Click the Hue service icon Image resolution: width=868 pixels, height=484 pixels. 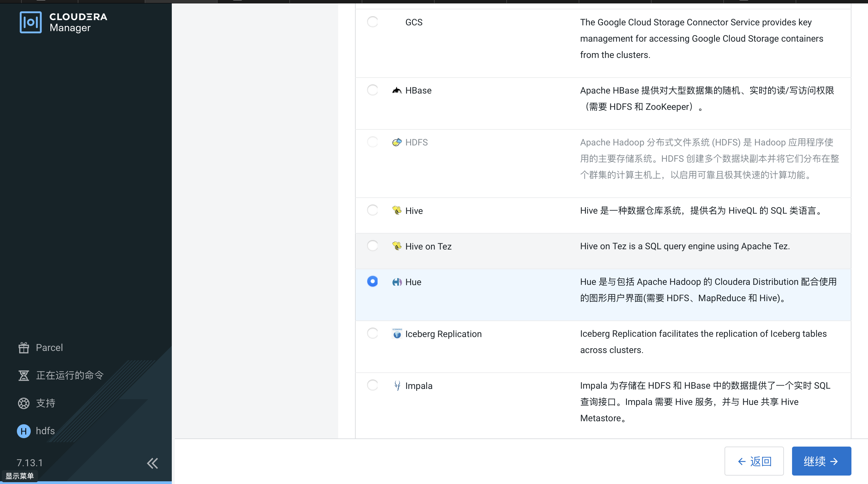[x=397, y=282]
